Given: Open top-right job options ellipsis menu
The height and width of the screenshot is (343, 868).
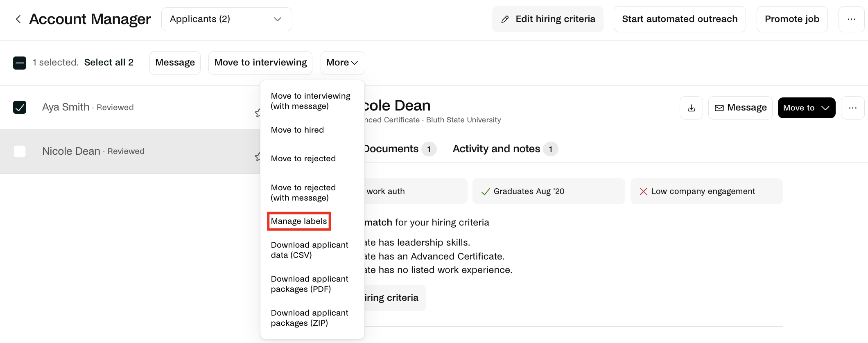Looking at the screenshot, I should tap(851, 19).
